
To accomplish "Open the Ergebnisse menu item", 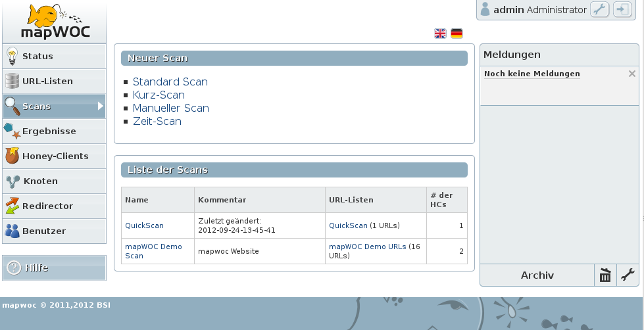I will [54, 131].
